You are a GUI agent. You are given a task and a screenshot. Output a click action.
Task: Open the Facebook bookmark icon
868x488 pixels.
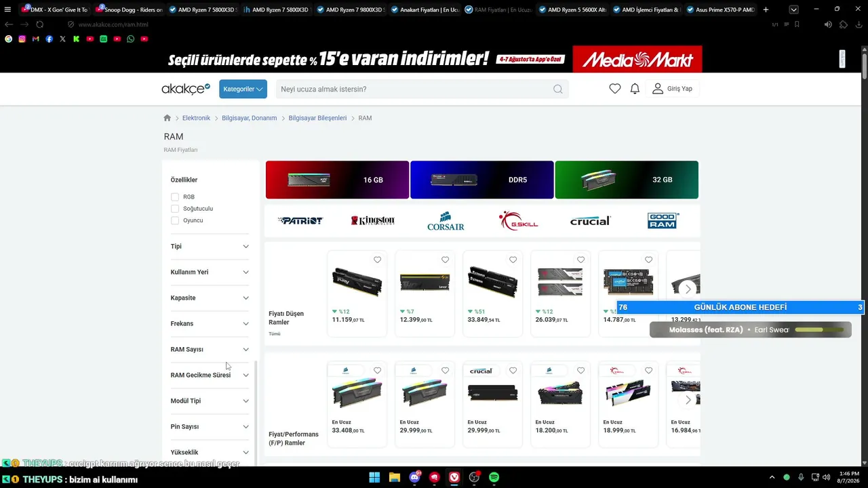[49, 39]
